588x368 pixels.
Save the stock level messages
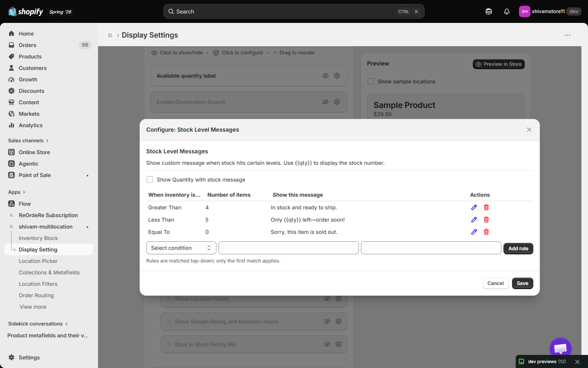point(523,283)
